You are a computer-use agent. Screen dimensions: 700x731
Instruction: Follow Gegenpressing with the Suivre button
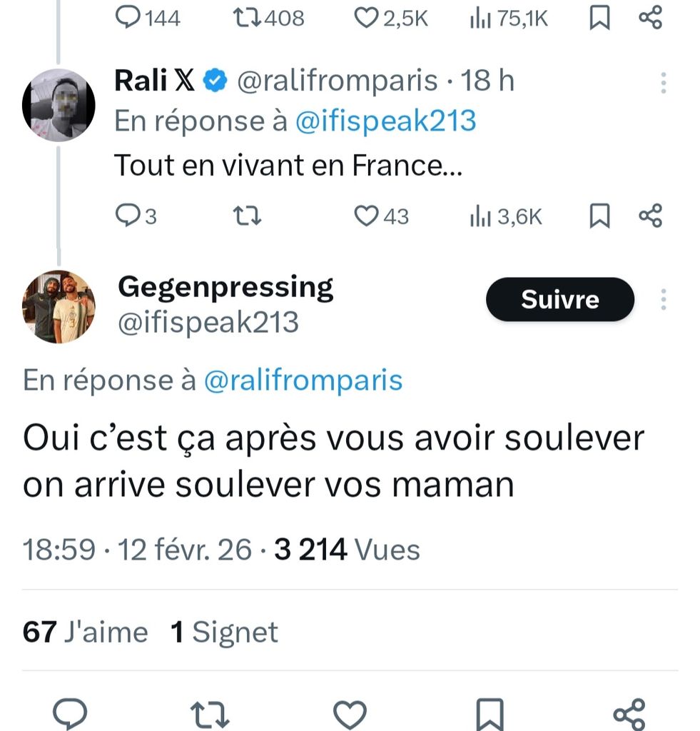[559, 299]
